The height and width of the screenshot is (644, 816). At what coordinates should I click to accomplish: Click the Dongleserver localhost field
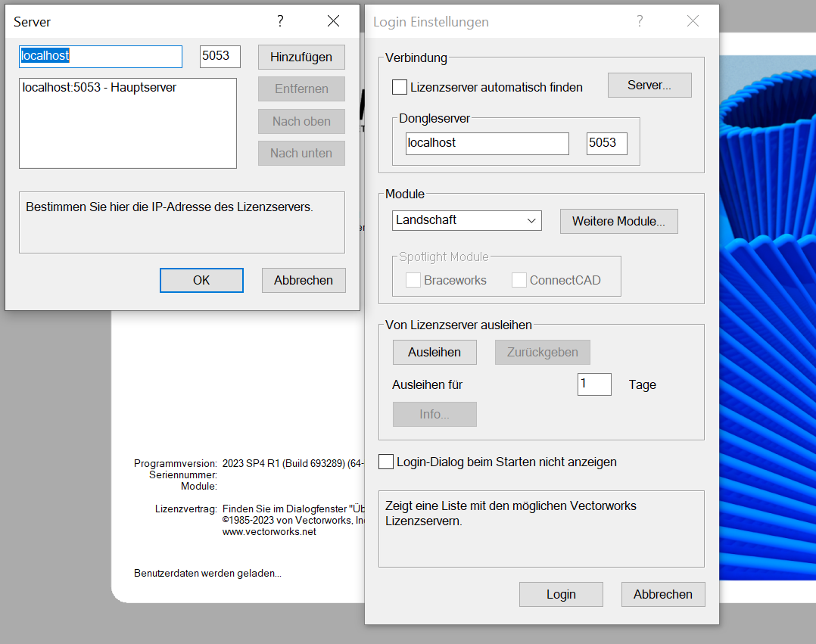coord(487,144)
